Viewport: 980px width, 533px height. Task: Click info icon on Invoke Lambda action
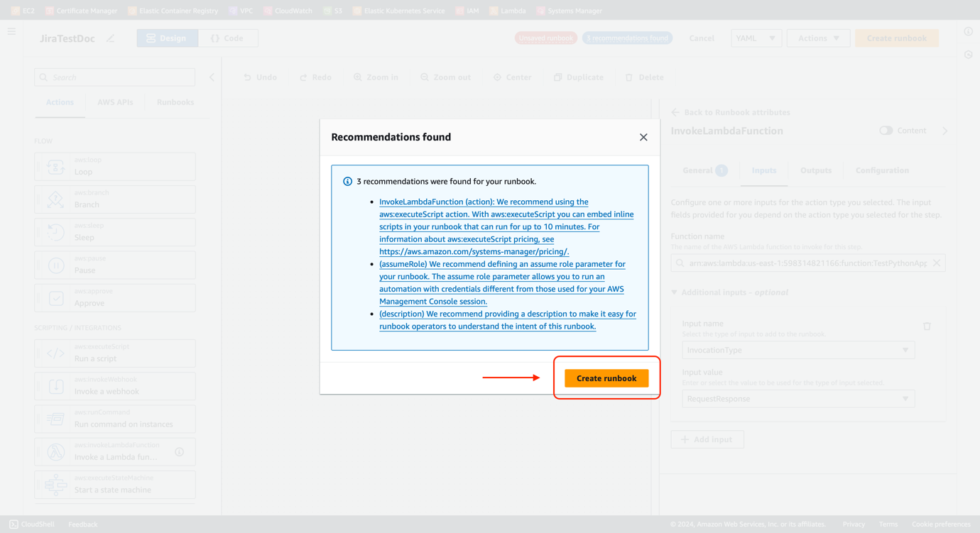click(x=180, y=452)
